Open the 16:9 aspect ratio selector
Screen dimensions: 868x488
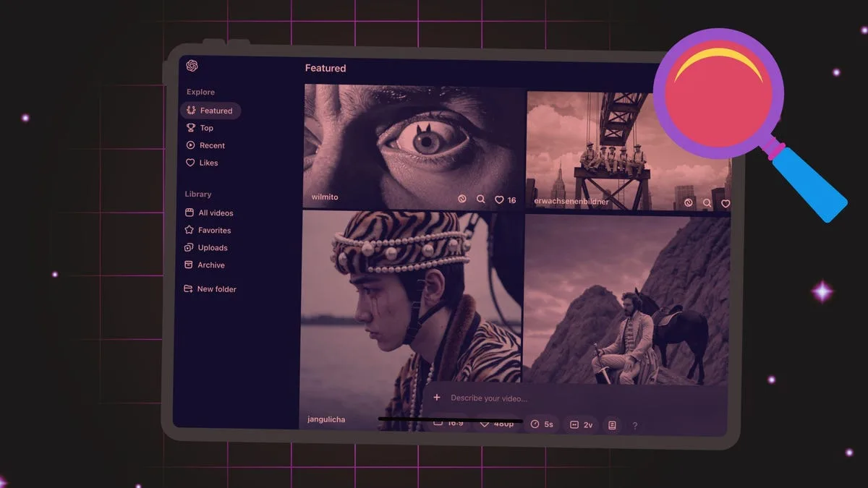click(x=448, y=424)
